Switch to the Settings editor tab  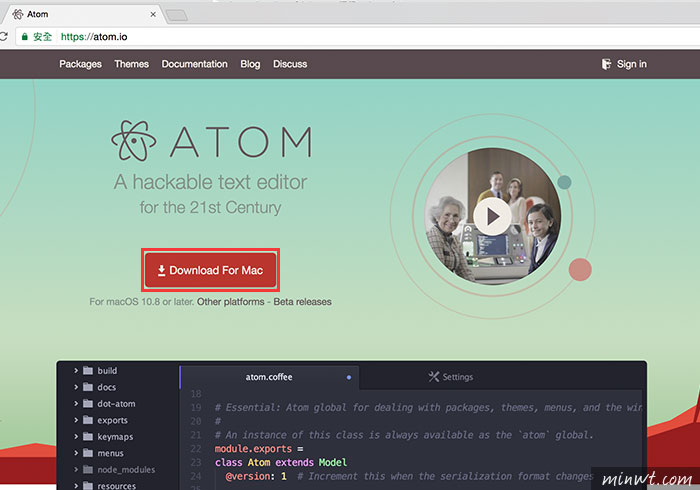pos(451,377)
